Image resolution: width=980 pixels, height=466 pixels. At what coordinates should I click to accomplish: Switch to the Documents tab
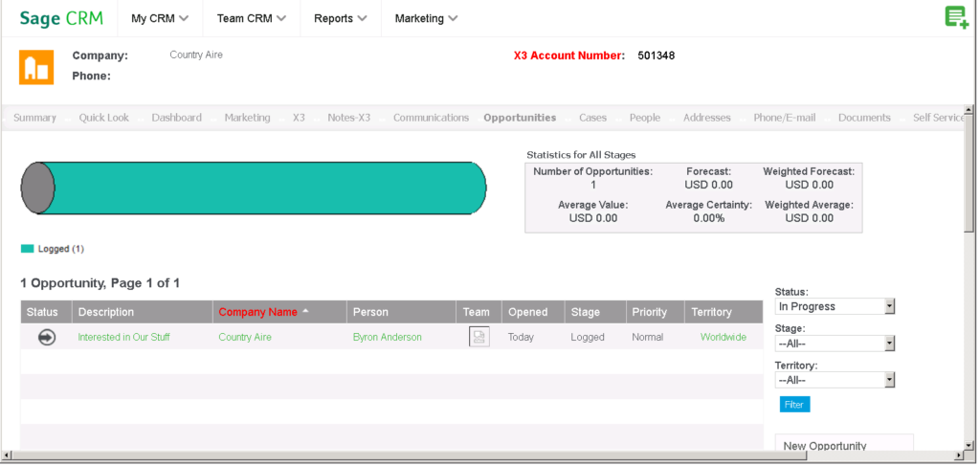point(864,118)
